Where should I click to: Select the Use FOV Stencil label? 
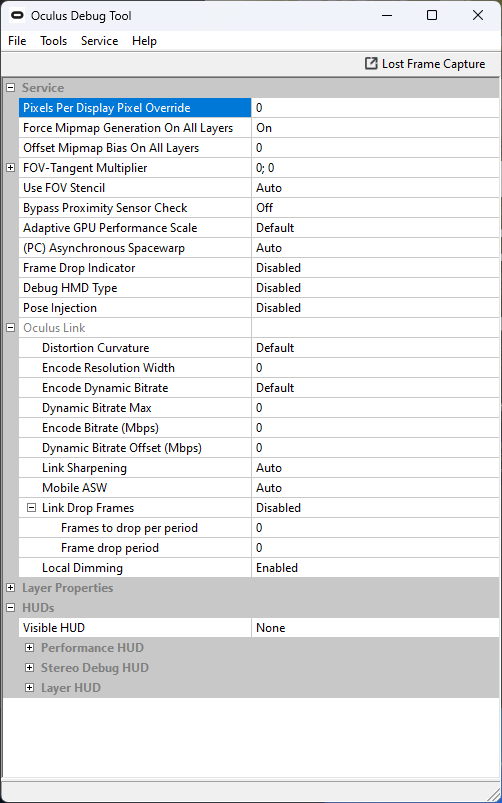tap(64, 188)
